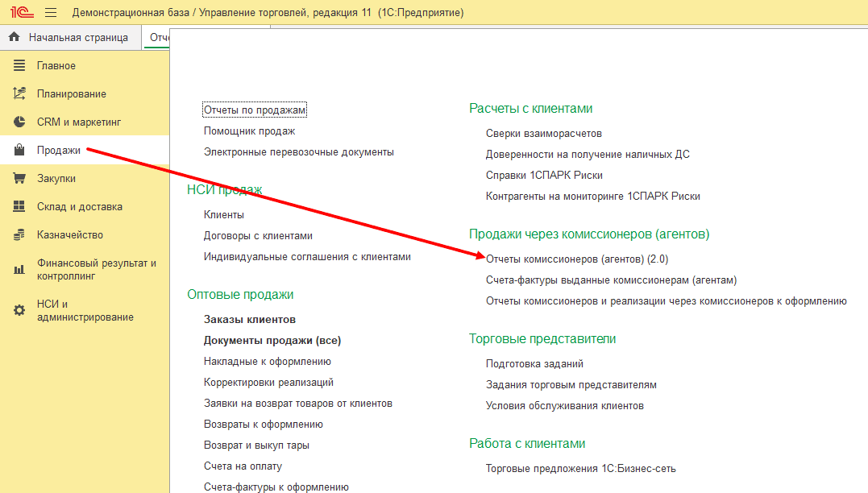Click the Закупки cart icon

(x=19, y=178)
